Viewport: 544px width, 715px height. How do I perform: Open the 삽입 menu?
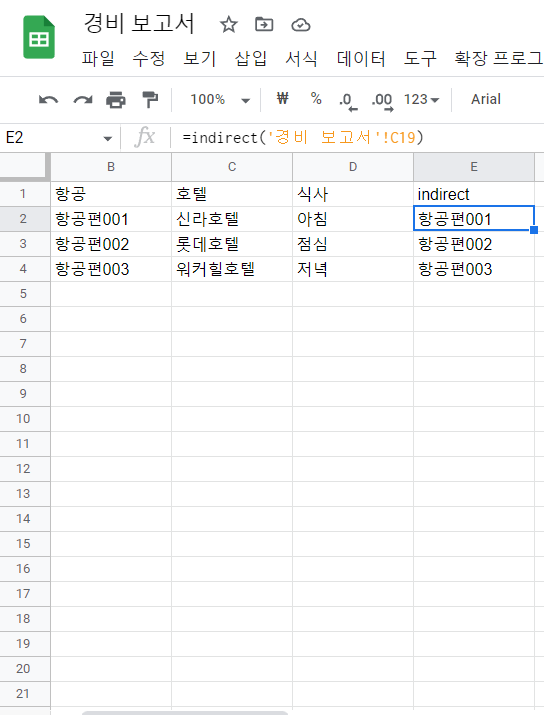click(250, 58)
